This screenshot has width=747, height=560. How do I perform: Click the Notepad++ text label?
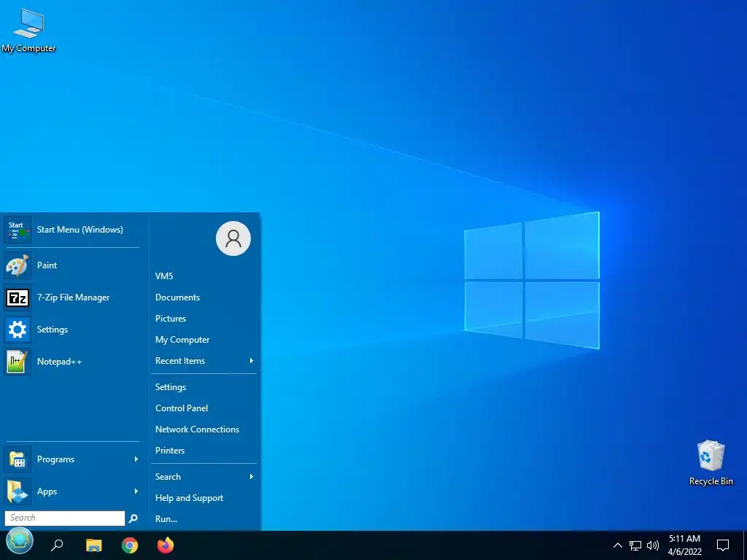point(59,362)
